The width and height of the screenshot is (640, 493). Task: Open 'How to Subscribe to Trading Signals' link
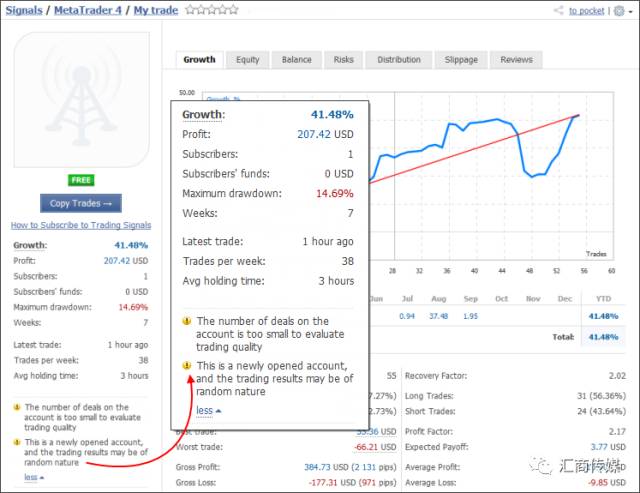pos(80,226)
